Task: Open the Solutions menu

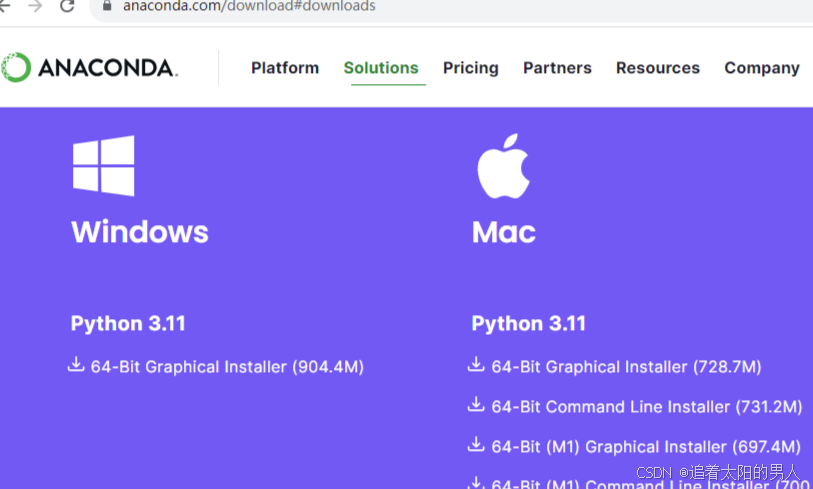Action: pyautogui.click(x=381, y=68)
